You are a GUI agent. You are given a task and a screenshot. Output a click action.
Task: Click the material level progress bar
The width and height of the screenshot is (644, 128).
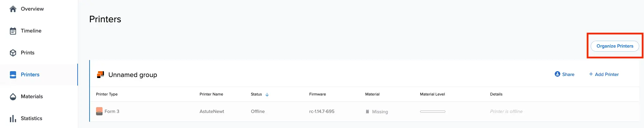click(x=432, y=112)
